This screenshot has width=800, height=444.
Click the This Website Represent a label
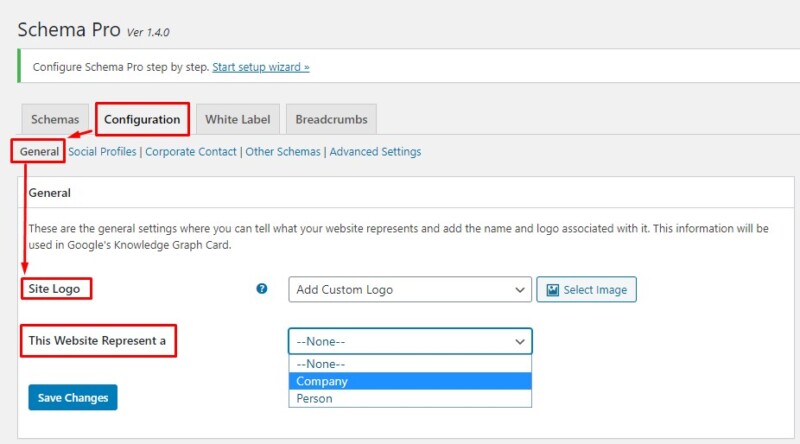97,341
